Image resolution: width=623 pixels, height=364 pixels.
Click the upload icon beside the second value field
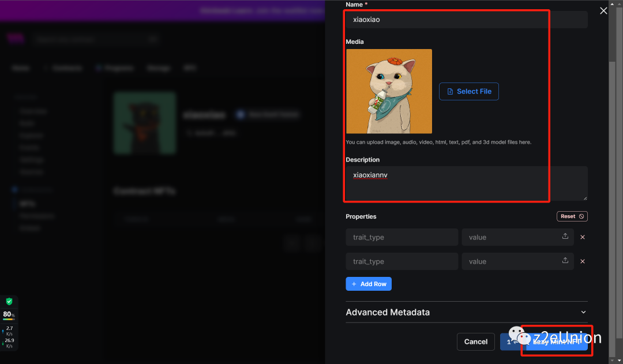point(565,261)
